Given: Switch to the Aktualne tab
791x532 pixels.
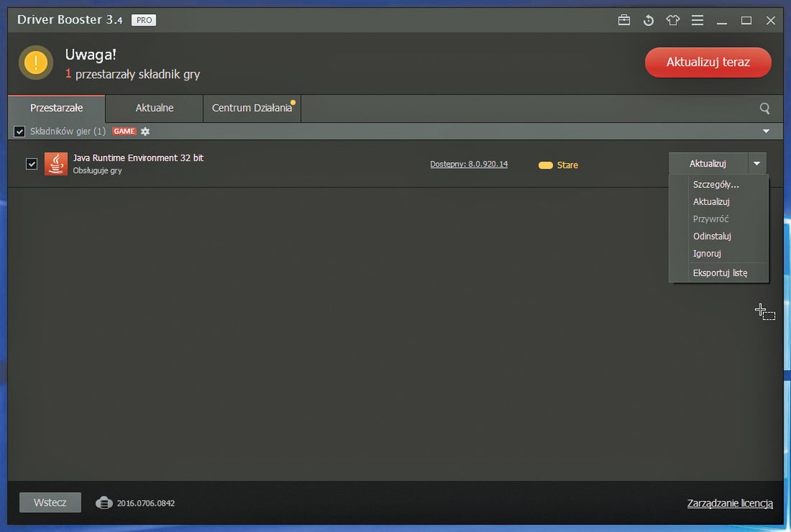Looking at the screenshot, I should [x=155, y=108].
